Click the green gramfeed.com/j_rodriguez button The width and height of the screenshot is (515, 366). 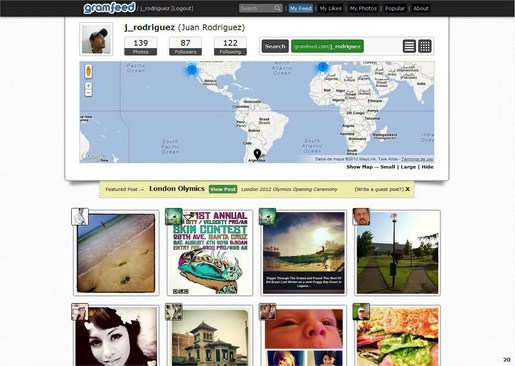[x=327, y=46]
